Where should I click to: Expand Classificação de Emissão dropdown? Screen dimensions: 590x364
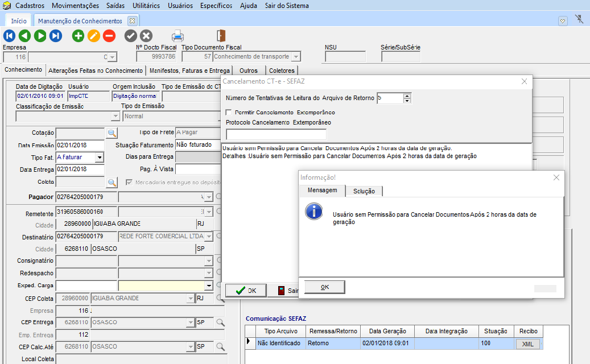point(115,116)
